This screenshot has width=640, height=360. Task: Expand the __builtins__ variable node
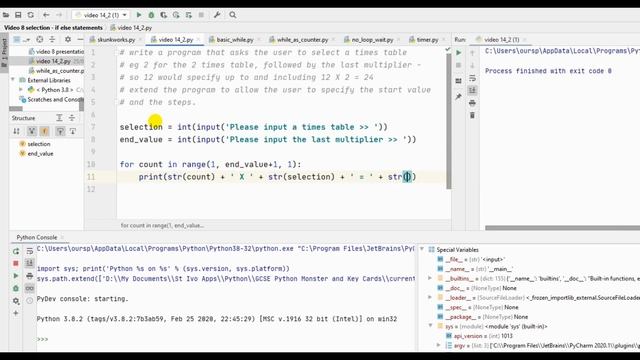(429, 278)
